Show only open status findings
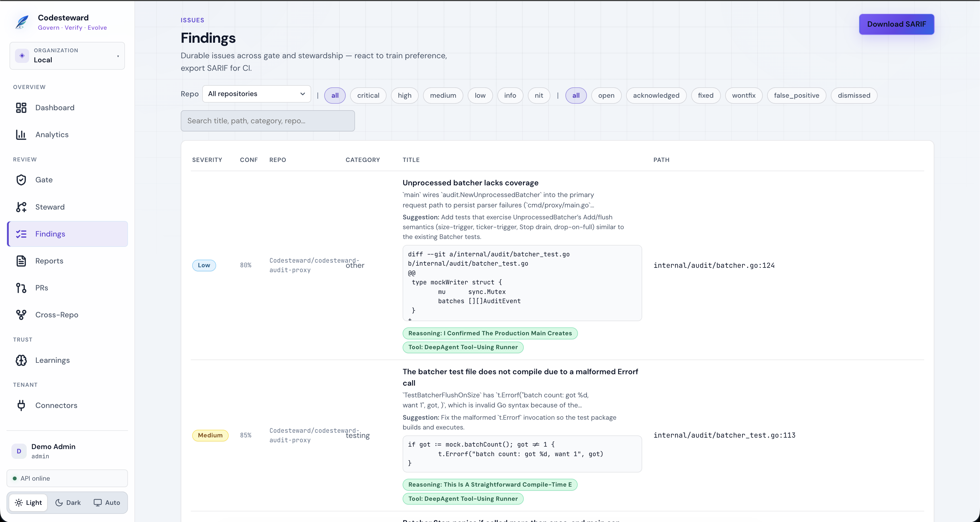Image resolution: width=980 pixels, height=522 pixels. point(606,96)
